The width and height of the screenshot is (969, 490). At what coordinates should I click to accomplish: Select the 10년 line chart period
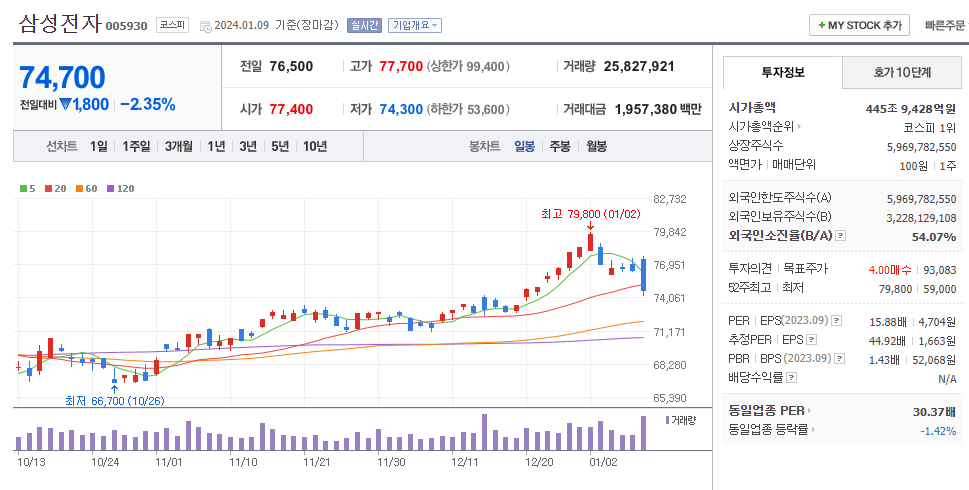tap(315, 146)
